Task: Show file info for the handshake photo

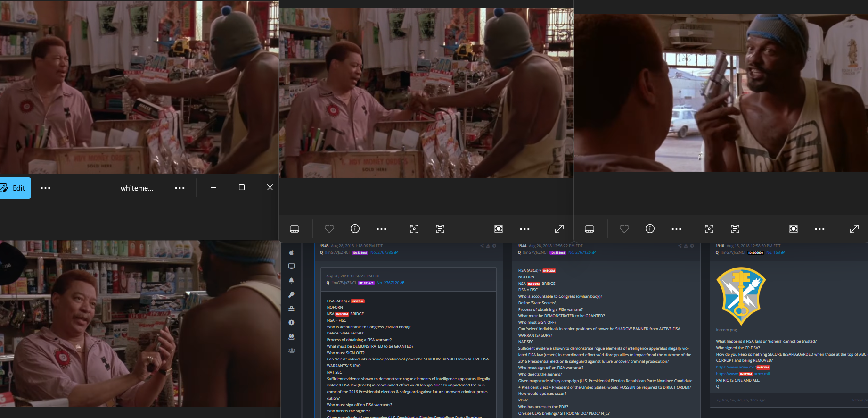Action: [355, 229]
